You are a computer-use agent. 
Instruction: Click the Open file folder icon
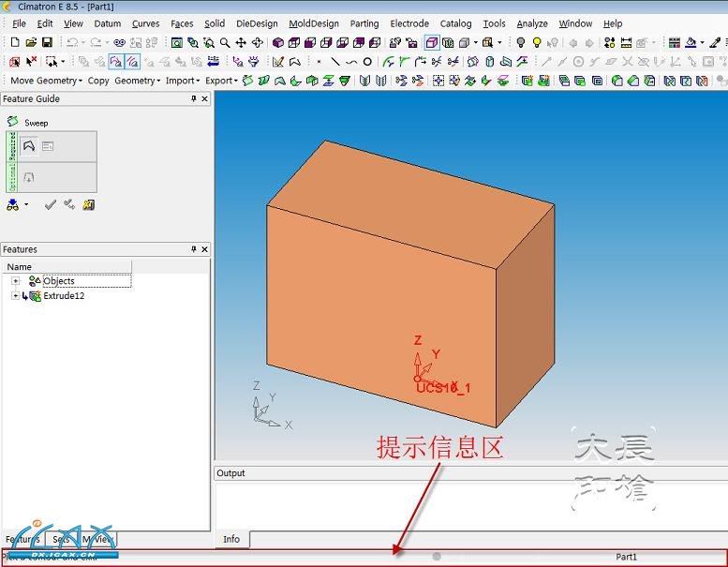point(31,42)
